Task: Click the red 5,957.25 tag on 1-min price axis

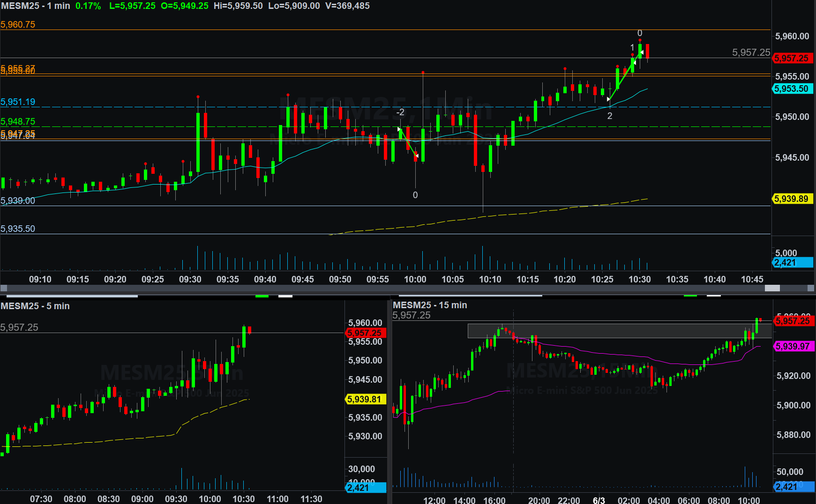Action: 792,59
